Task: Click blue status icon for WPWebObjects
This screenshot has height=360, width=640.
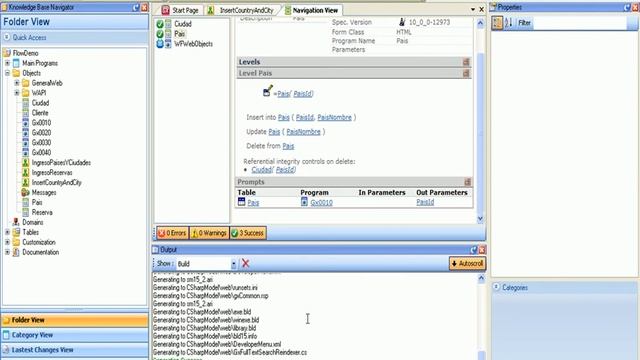Action: pyautogui.click(x=160, y=44)
